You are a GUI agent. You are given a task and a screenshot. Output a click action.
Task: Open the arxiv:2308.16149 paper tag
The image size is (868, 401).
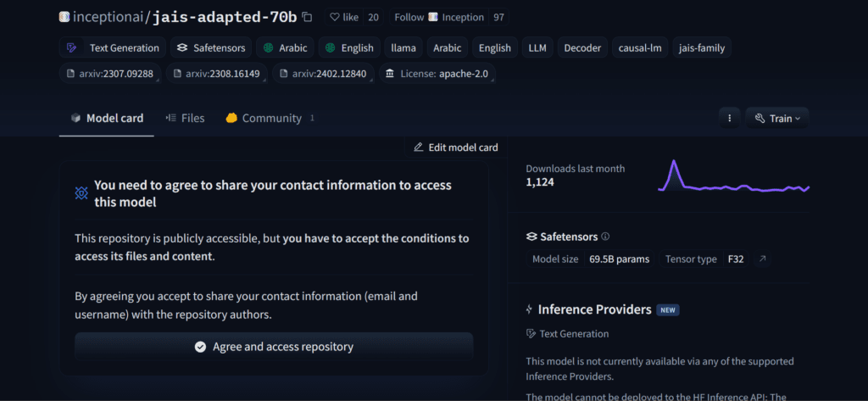[217, 73]
